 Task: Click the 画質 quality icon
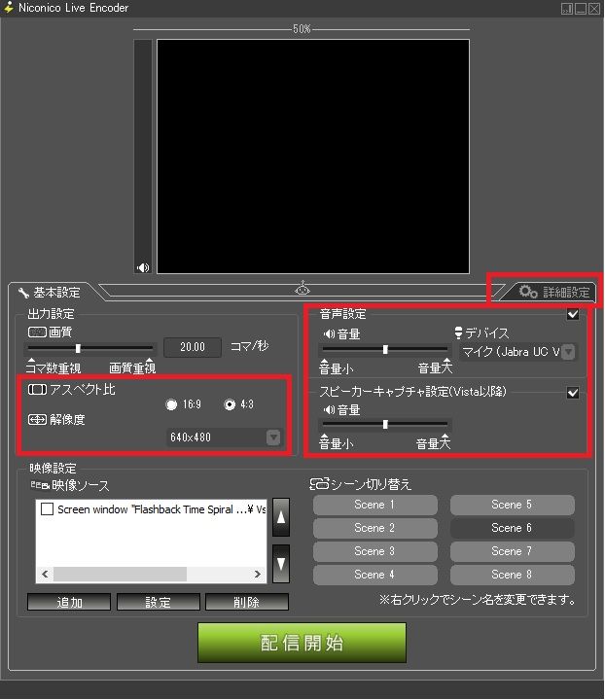coord(37,332)
